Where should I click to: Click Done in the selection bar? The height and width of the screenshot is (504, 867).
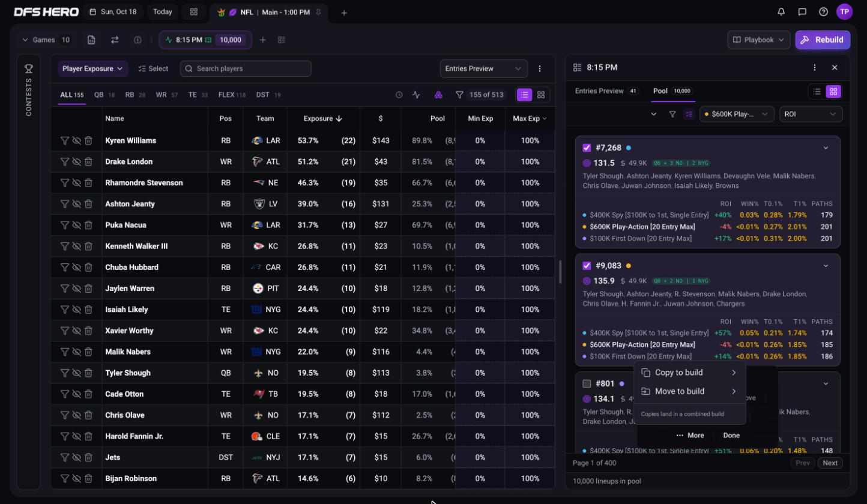pos(731,436)
